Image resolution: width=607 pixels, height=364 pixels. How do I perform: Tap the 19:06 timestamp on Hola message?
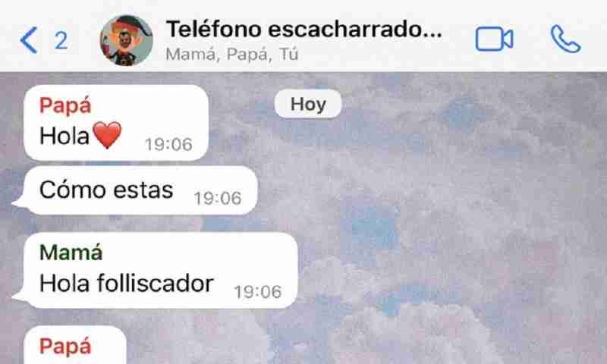pyautogui.click(x=168, y=145)
